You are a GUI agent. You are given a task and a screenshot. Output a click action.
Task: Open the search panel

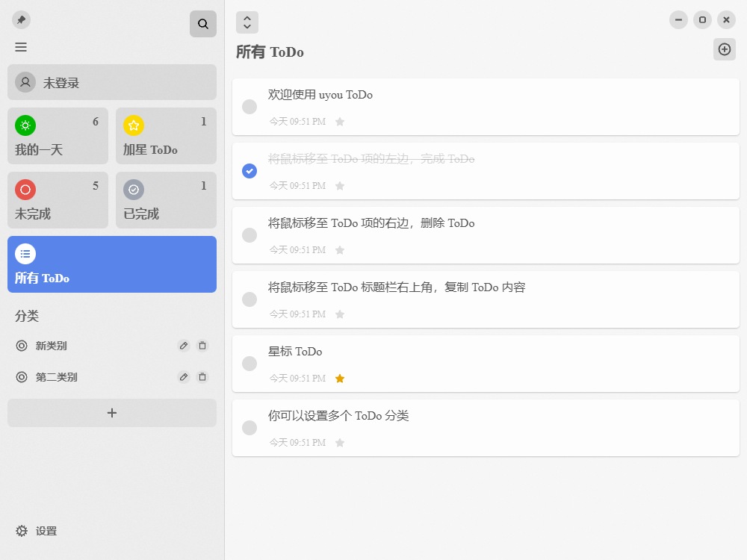[202, 23]
